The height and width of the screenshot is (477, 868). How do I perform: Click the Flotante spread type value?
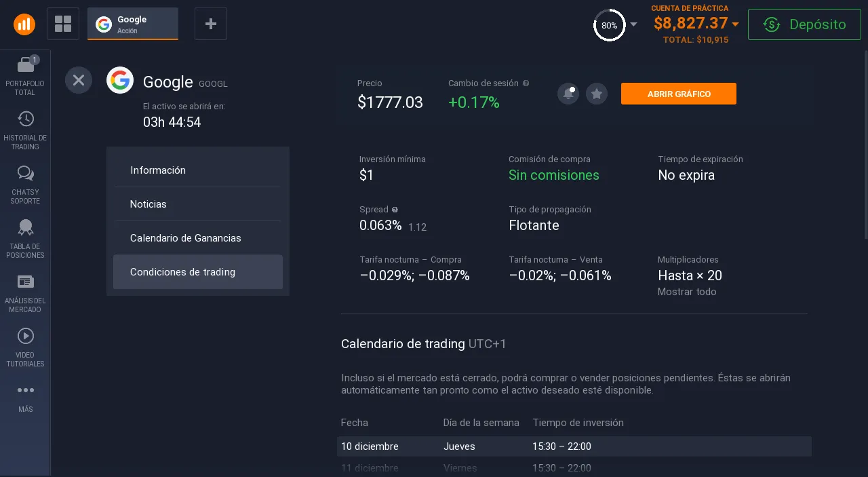[534, 225]
